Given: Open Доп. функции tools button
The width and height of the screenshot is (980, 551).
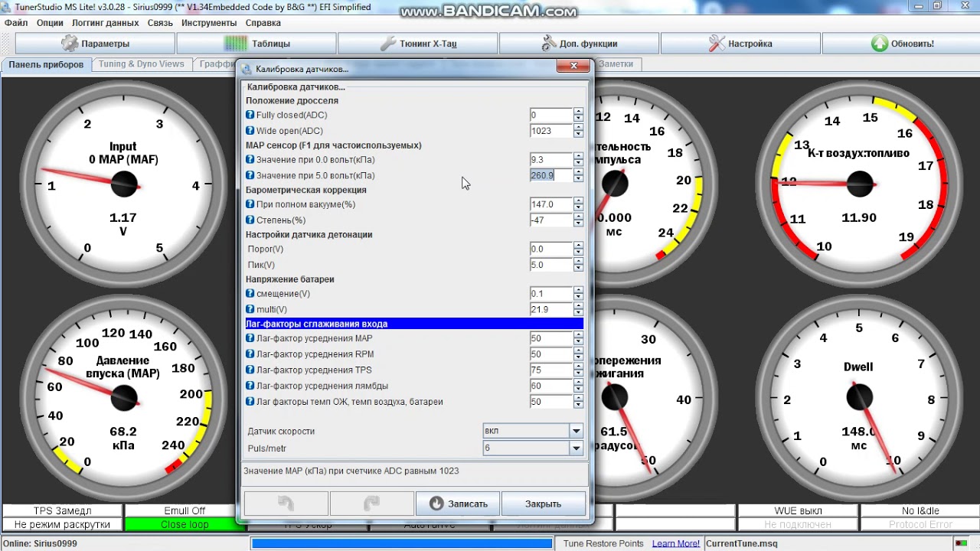Looking at the screenshot, I should (x=579, y=44).
